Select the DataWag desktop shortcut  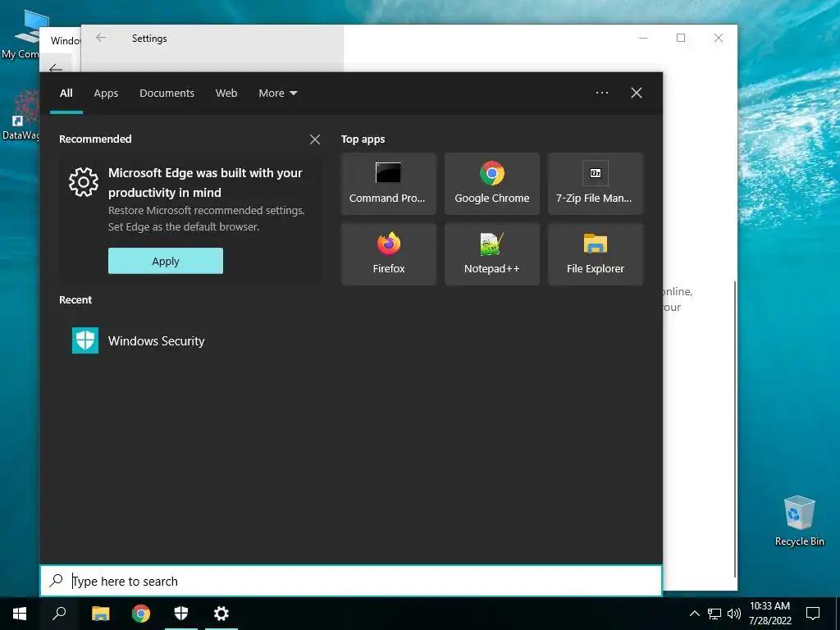tap(20, 116)
